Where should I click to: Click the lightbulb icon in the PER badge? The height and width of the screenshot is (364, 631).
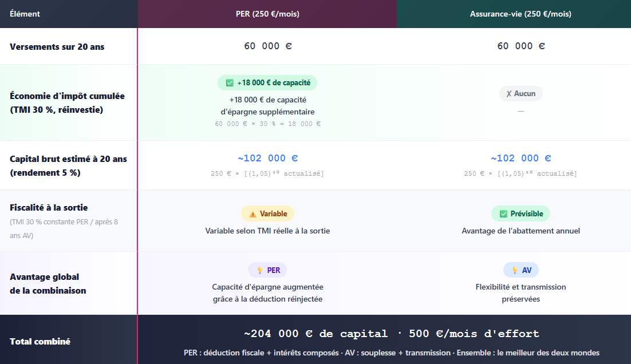pos(260,270)
